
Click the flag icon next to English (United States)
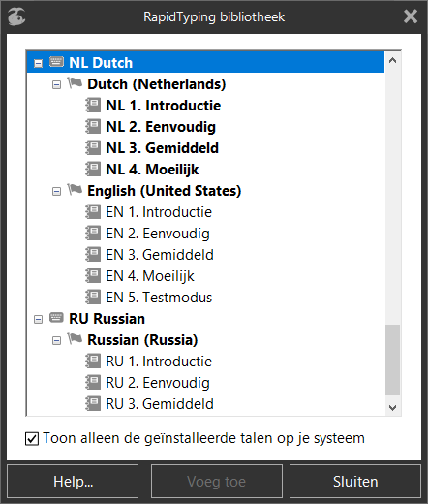75,190
